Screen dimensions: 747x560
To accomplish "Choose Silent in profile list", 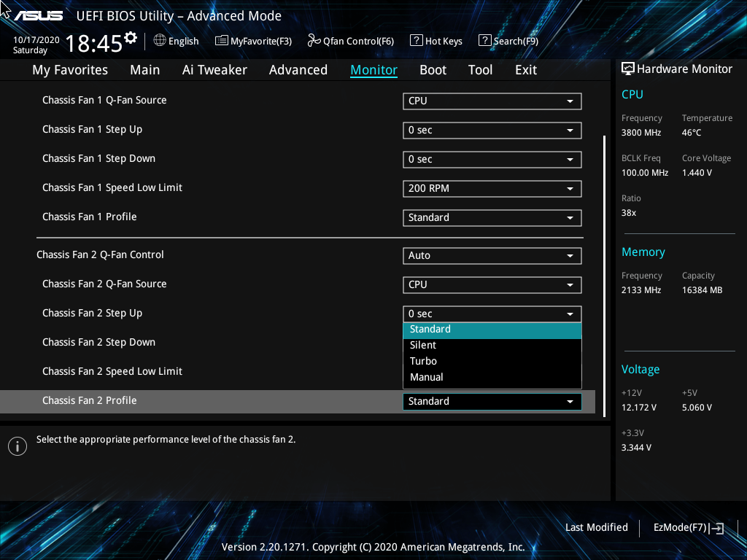I will tap(492, 345).
